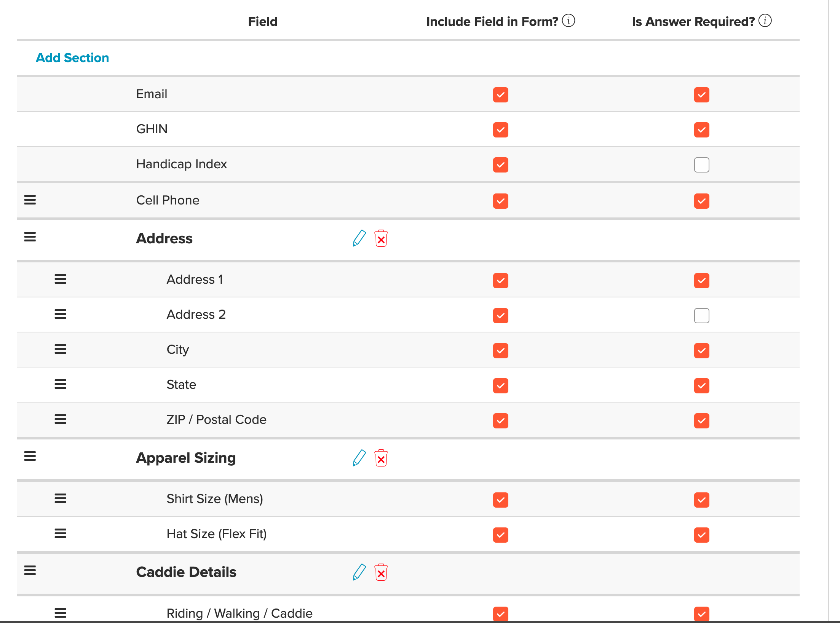Click the State row drag handle
The image size is (840, 623).
coord(61,384)
